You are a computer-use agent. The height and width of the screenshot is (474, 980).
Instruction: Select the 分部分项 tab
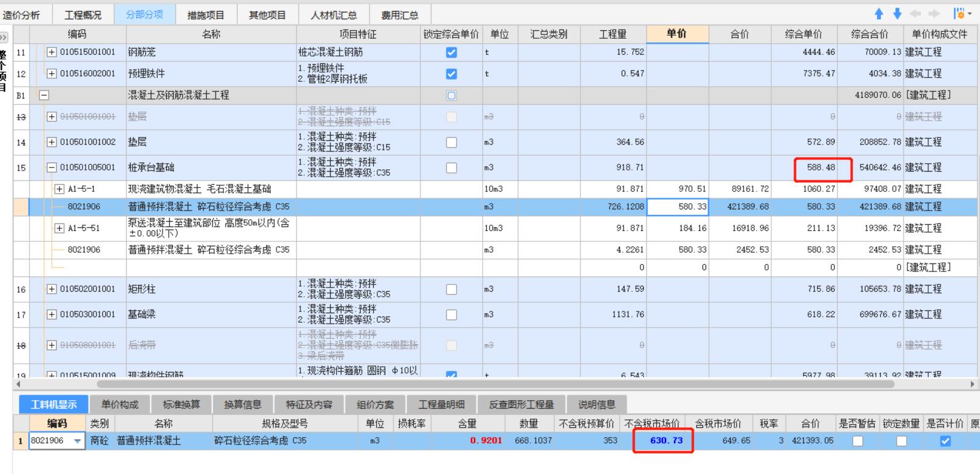pyautogui.click(x=145, y=15)
